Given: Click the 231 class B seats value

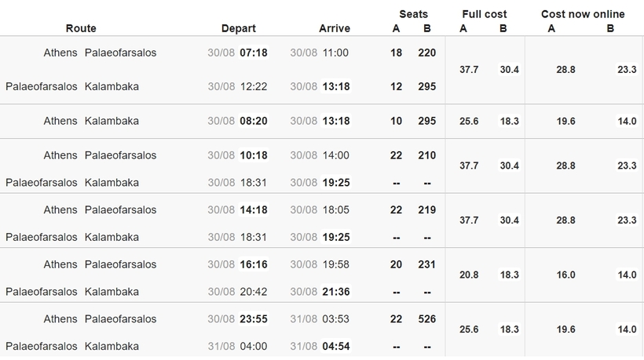Looking at the screenshot, I should click(x=426, y=264).
